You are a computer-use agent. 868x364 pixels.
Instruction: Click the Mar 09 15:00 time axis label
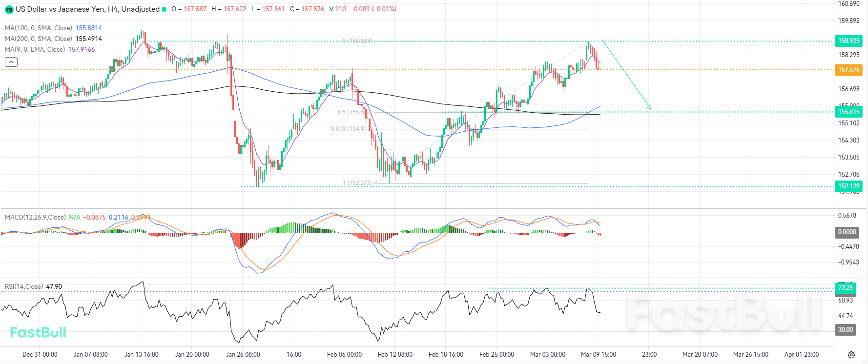(598, 355)
